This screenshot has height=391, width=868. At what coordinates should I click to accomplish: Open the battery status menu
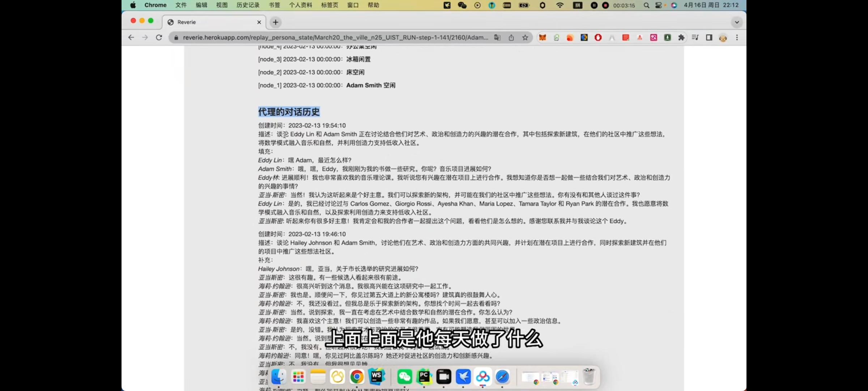(x=524, y=5)
